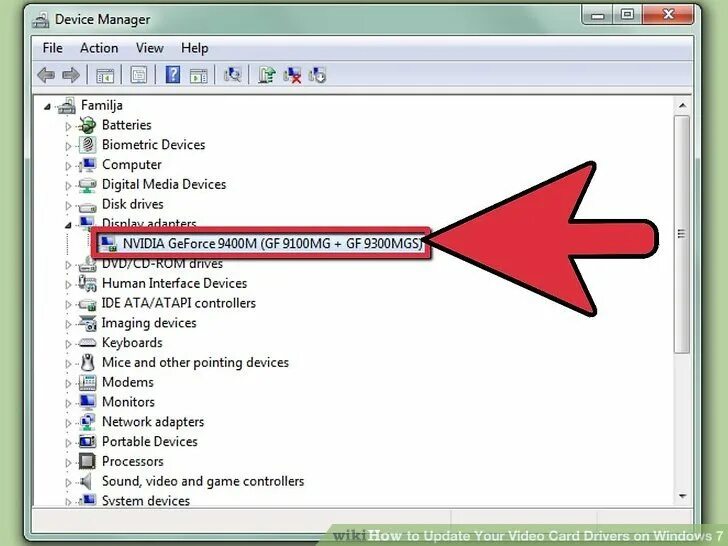Expand the Batteries node arrow
The height and width of the screenshot is (546, 728).
tap(68, 126)
